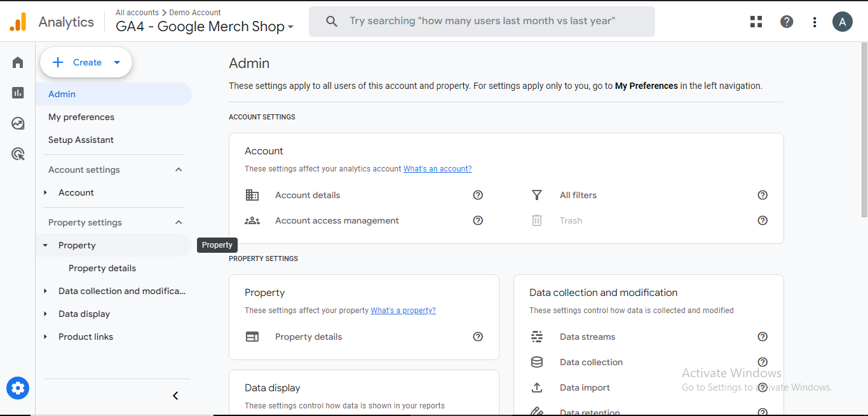Open Data streams setting

click(587, 337)
